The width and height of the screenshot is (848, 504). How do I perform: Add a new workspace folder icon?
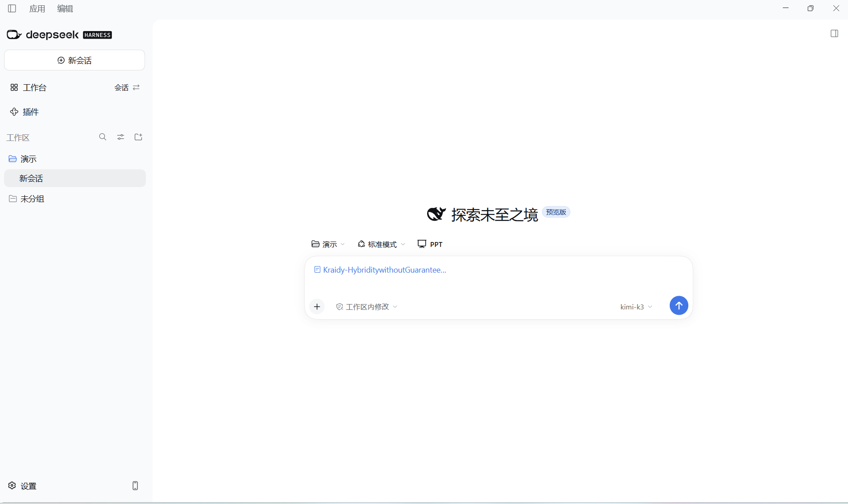coord(138,137)
